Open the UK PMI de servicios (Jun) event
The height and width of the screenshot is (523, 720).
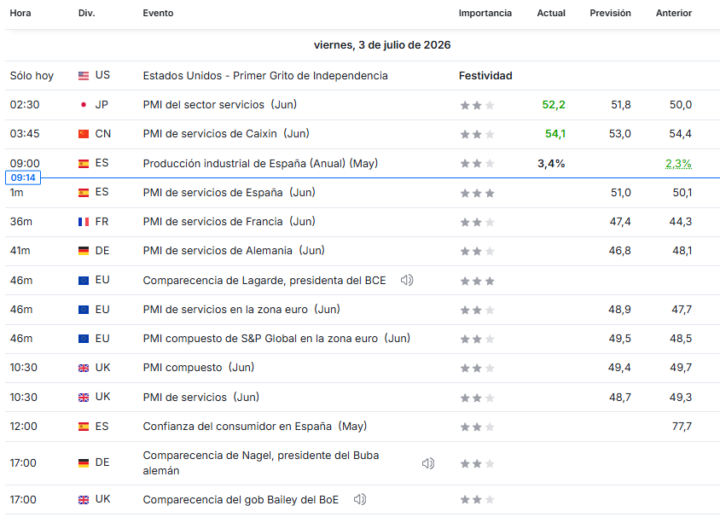tap(201, 397)
